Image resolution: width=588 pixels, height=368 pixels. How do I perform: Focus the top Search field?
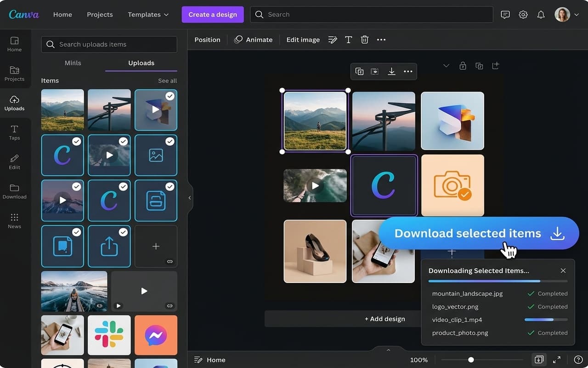click(371, 14)
